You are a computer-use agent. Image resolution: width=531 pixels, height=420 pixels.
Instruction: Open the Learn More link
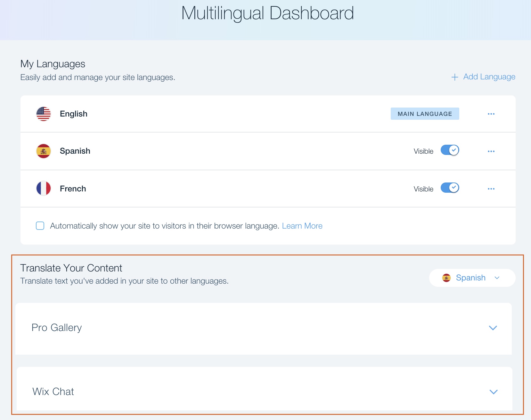tap(302, 226)
